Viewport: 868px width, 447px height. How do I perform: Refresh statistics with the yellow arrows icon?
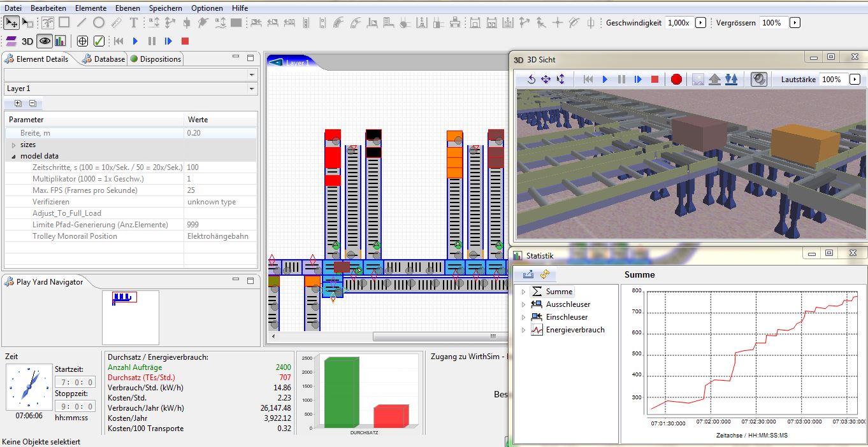[545, 274]
